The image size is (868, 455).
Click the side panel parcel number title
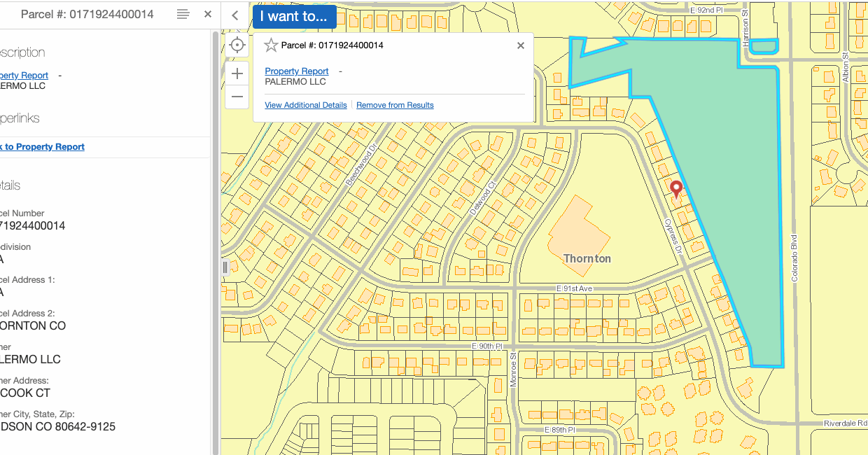coord(87,14)
